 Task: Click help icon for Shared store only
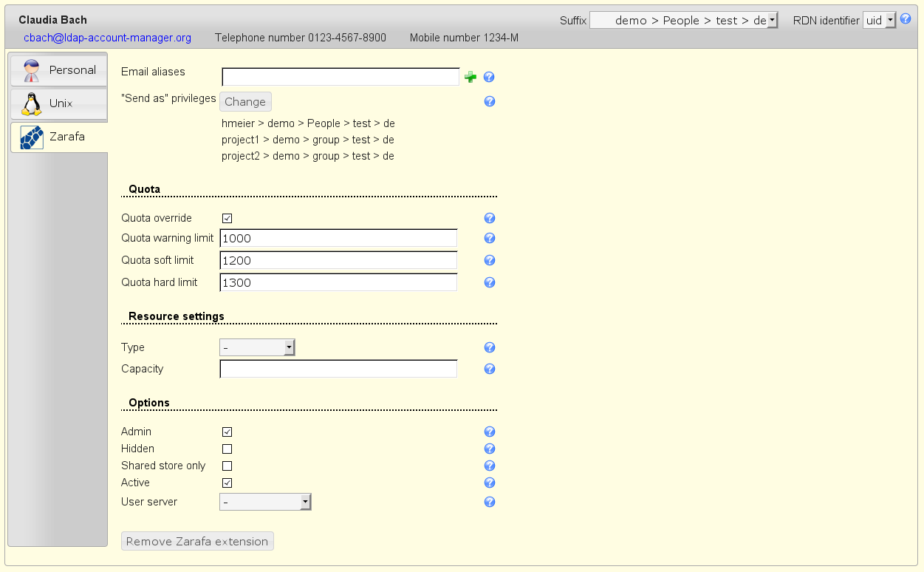[x=489, y=466]
